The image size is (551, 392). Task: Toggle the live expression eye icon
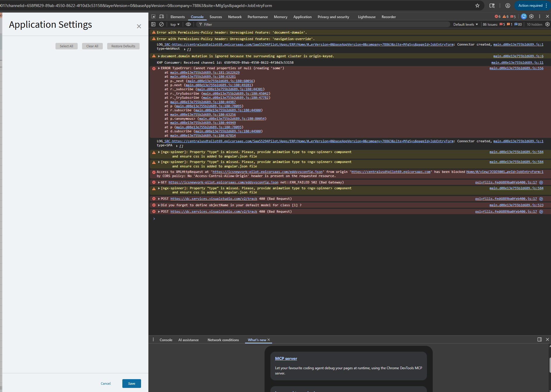188,24
